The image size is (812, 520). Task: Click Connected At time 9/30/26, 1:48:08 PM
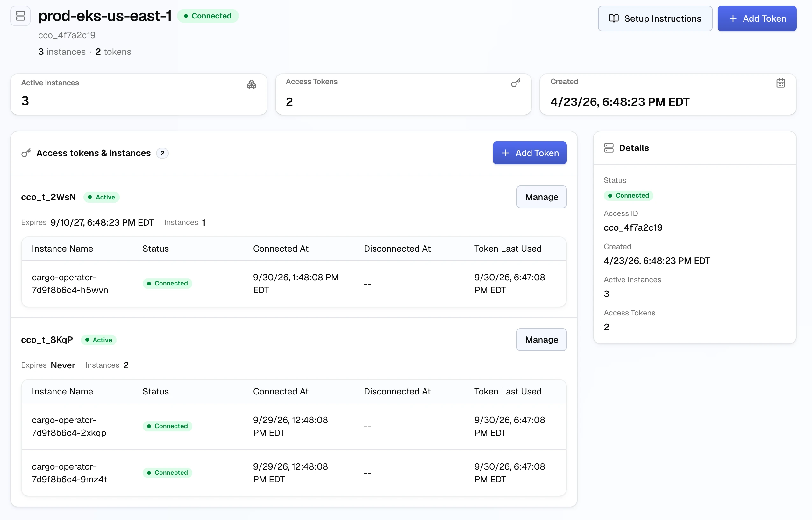point(296,284)
